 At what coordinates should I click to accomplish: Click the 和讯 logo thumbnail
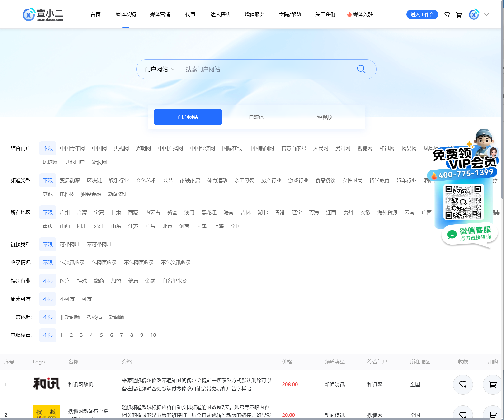pyautogui.click(x=46, y=383)
